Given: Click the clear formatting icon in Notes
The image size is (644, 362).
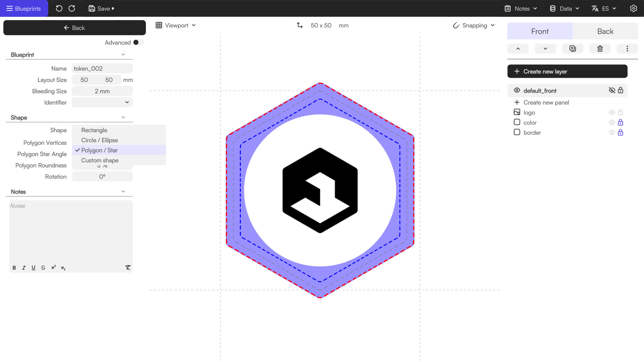Looking at the screenshot, I should coord(128,267).
